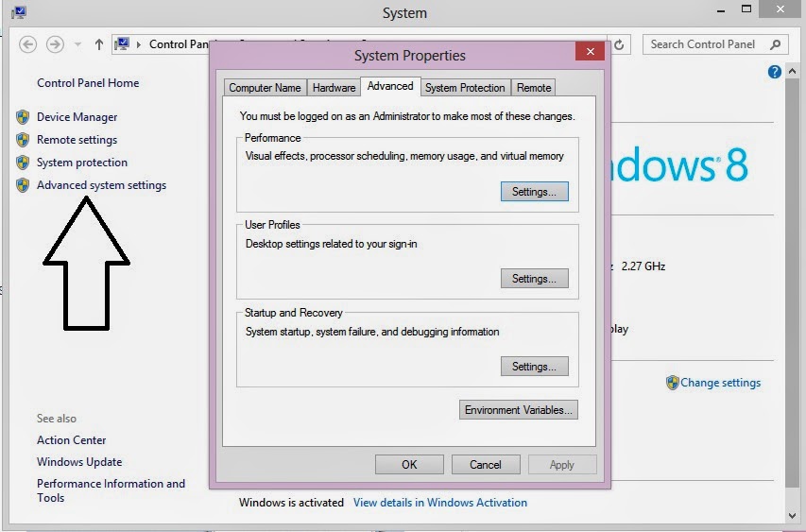This screenshot has width=806, height=532.
Task: Close the System Properties dialog
Action: [590, 51]
